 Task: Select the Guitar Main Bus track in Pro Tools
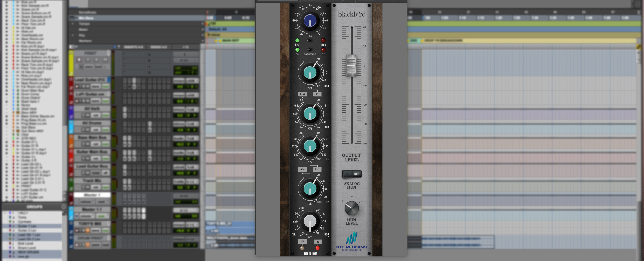(x=92, y=152)
